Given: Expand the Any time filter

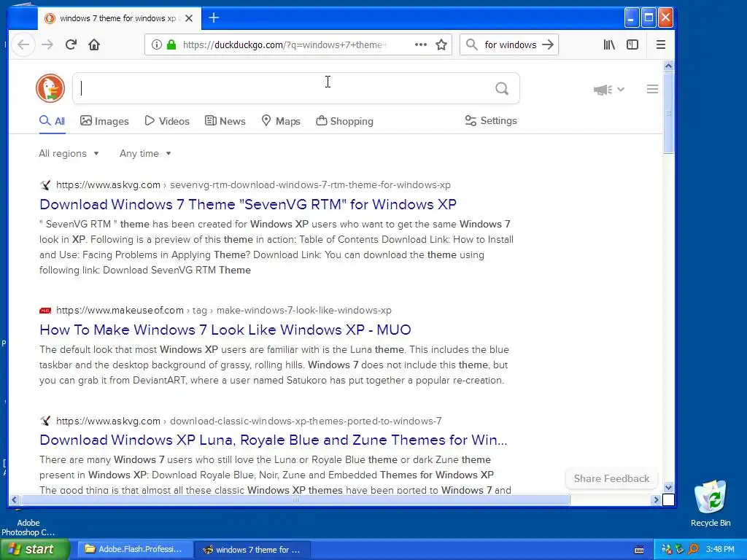Looking at the screenshot, I should tap(145, 153).
